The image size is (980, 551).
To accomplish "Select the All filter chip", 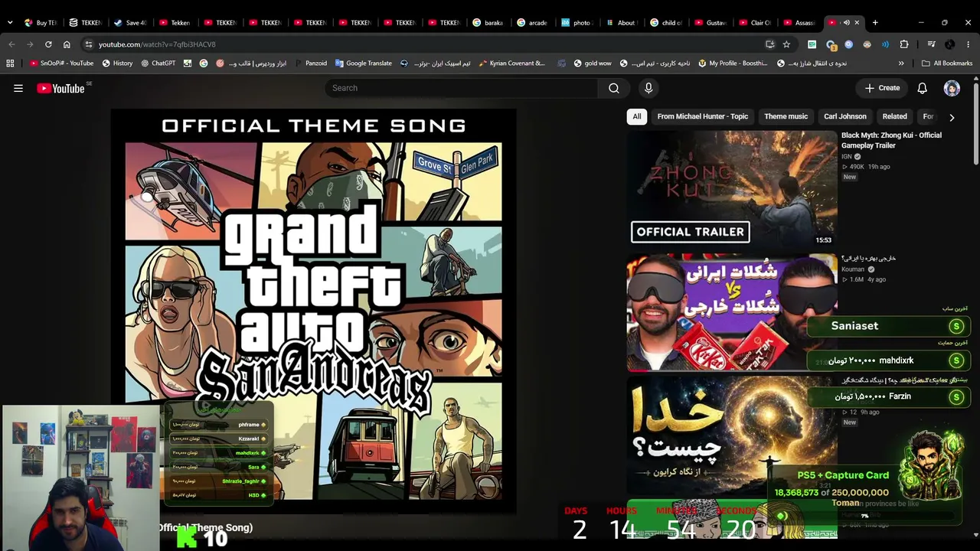I will coord(636,116).
